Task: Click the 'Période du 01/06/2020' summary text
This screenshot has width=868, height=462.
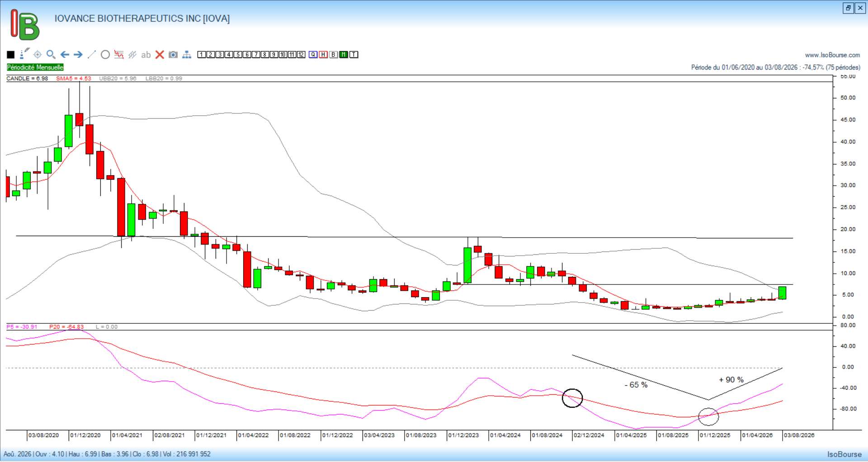Action: pyautogui.click(x=776, y=67)
